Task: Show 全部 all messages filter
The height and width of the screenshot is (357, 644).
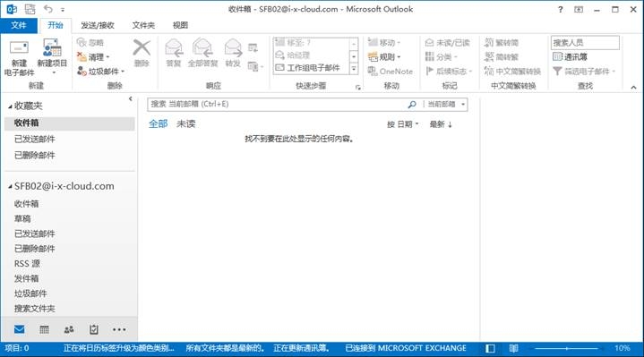Action: pos(159,123)
